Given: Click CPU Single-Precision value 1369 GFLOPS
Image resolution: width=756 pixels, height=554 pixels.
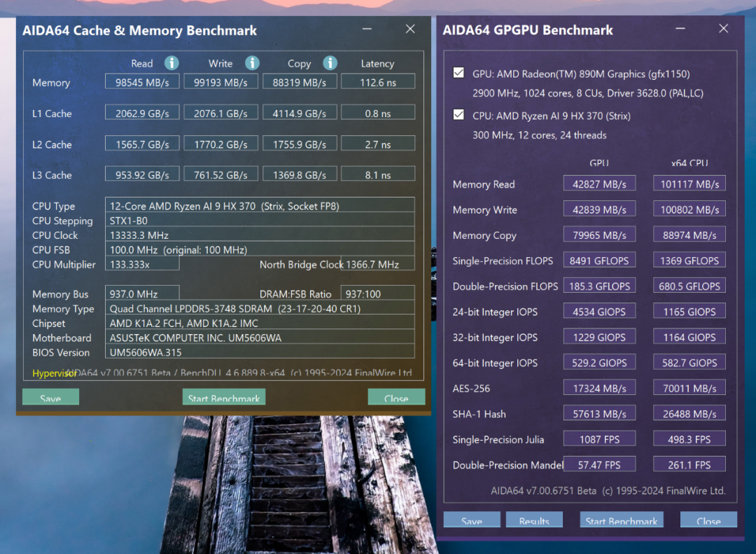Looking at the screenshot, I should click(x=689, y=260).
